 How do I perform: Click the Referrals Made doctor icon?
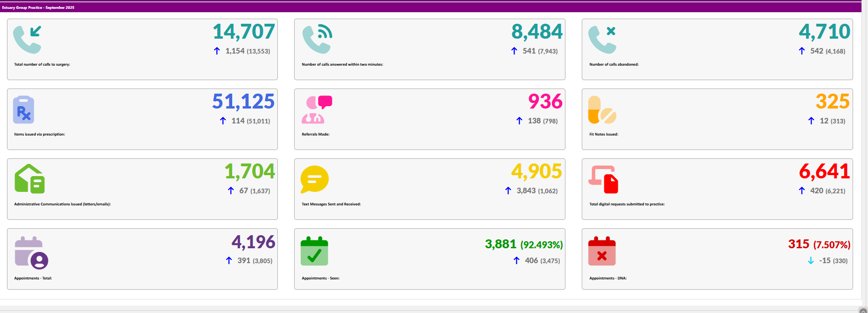tap(317, 110)
